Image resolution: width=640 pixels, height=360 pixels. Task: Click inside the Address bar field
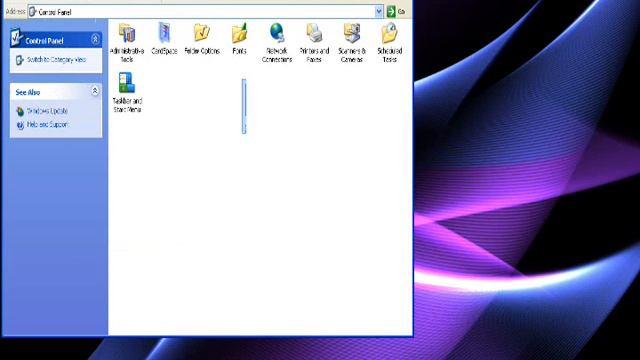pyautogui.click(x=206, y=11)
